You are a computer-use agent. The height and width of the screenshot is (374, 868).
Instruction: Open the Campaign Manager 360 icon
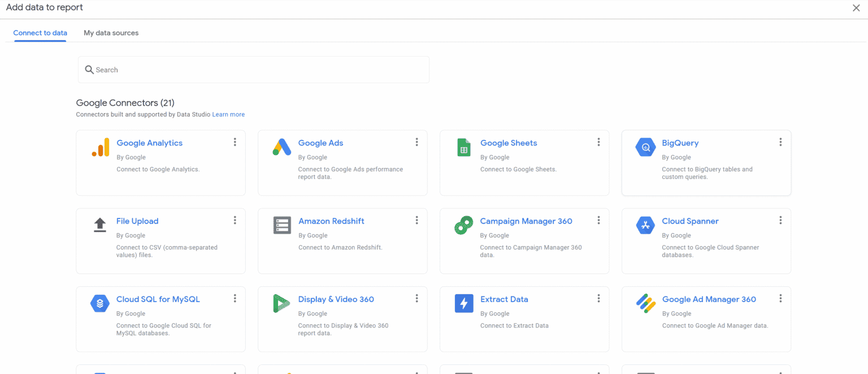[x=464, y=225]
